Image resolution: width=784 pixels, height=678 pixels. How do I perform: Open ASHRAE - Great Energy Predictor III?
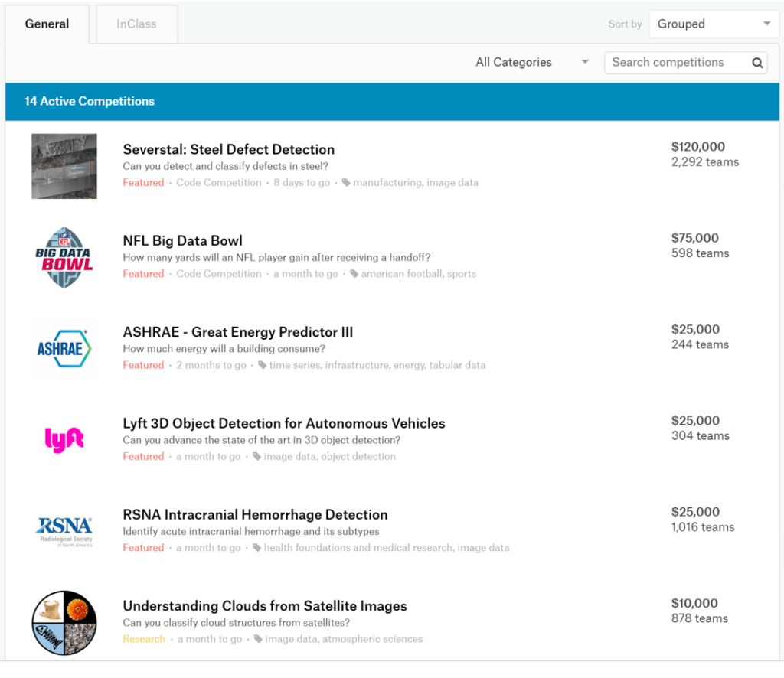pyautogui.click(x=237, y=332)
